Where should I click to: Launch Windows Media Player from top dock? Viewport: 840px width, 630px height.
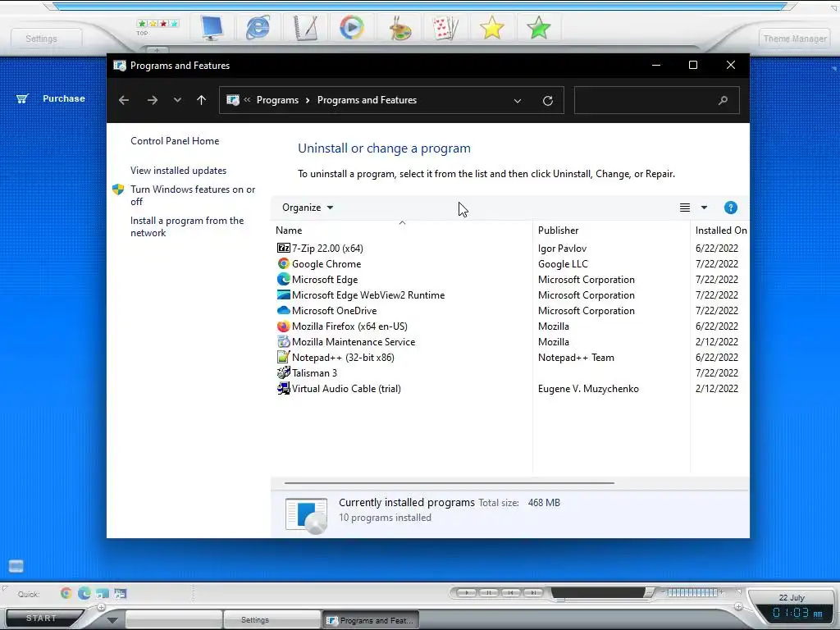coord(352,27)
